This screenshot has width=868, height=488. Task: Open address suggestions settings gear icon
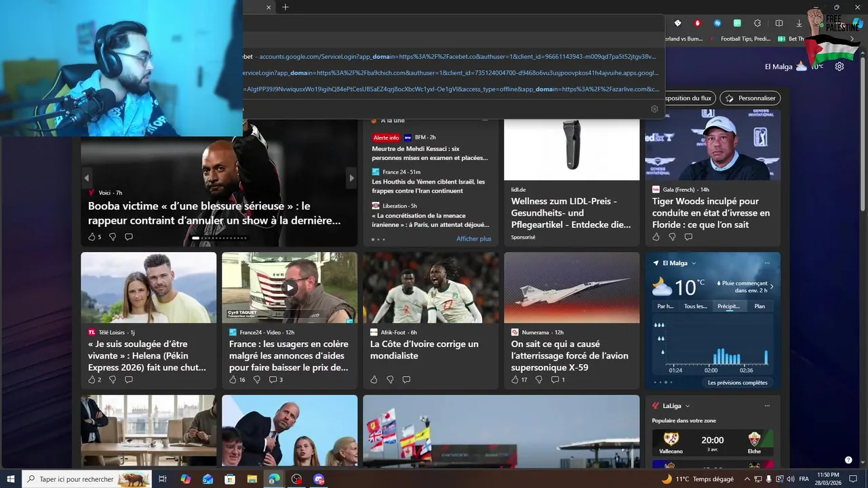pyautogui.click(x=654, y=108)
